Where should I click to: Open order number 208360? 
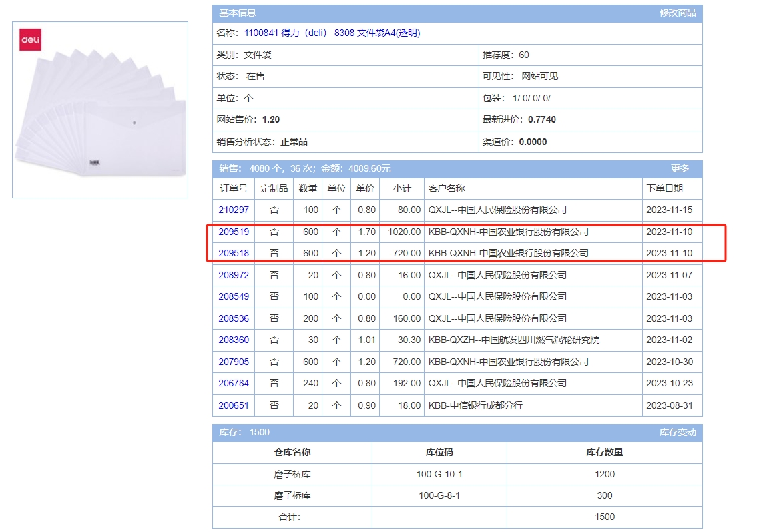233,340
